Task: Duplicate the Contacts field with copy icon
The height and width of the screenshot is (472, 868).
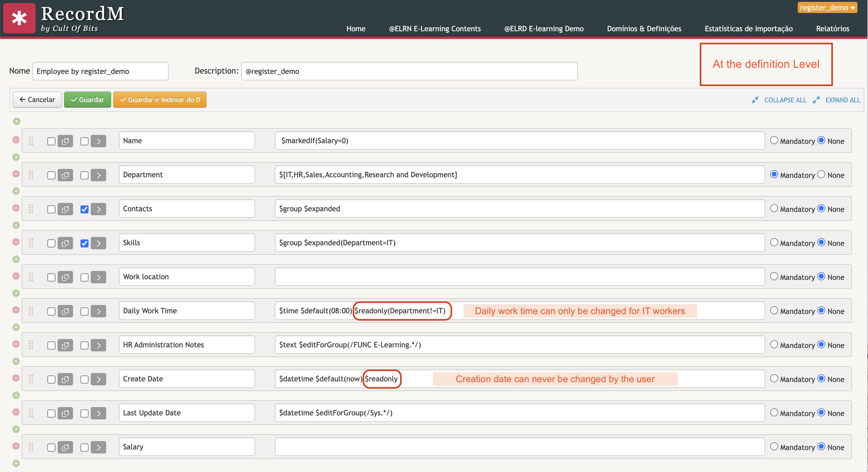Action: pyautogui.click(x=65, y=209)
